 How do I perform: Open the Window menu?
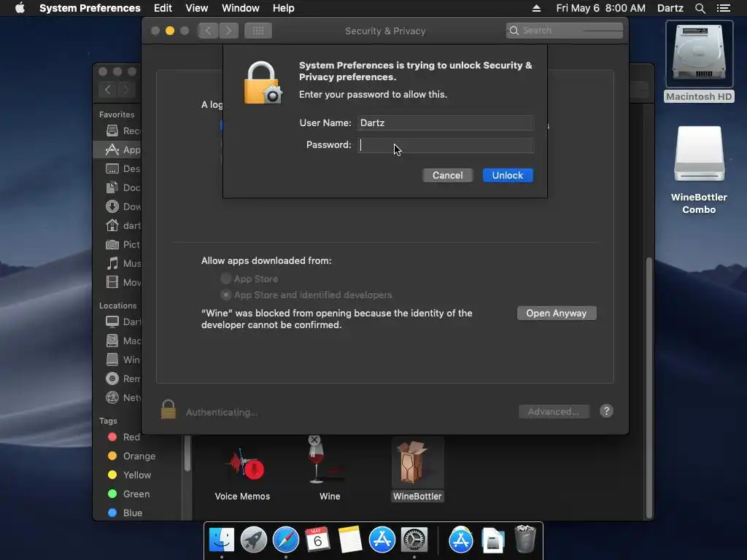pos(241,8)
